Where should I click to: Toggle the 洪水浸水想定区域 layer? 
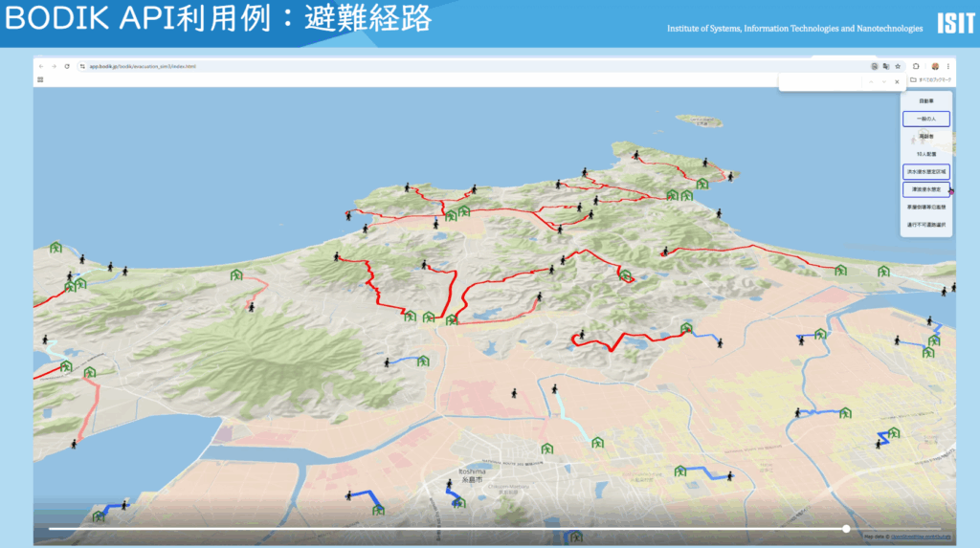[926, 172]
